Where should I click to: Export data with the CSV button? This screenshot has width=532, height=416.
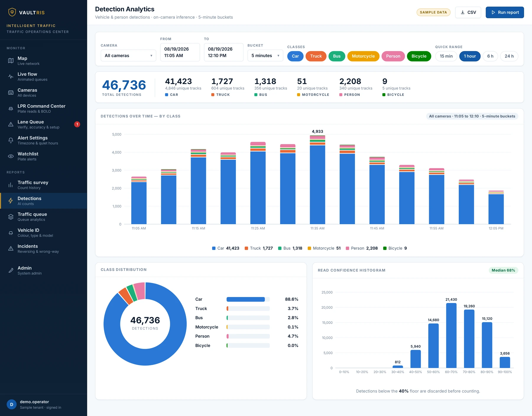click(468, 12)
